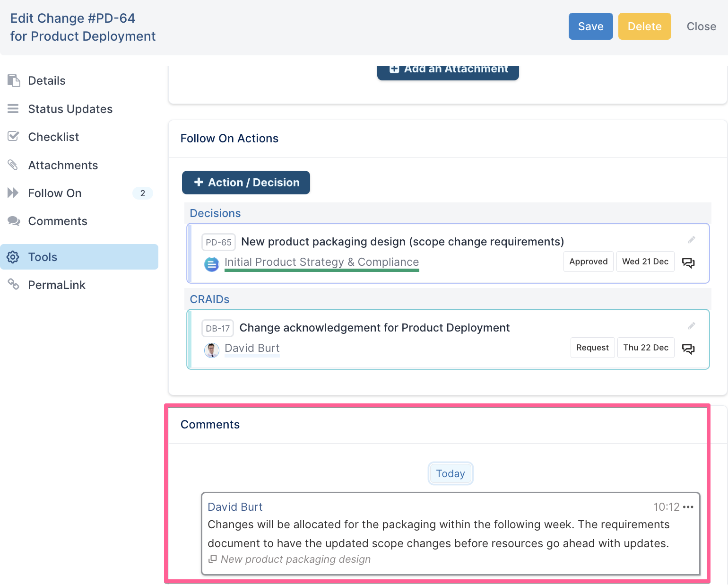Add a new Action / Decision
728x585 pixels.
[246, 183]
